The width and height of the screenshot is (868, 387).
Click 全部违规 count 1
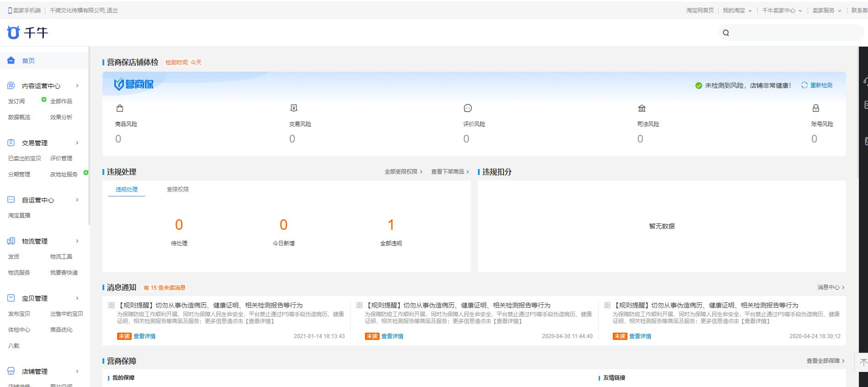pos(391,225)
